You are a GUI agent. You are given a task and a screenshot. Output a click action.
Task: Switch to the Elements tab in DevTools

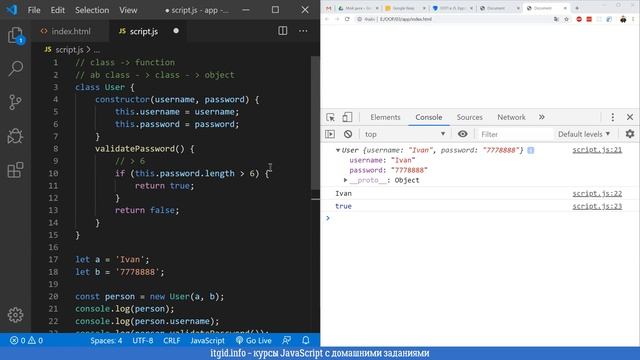(x=385, y=117)
